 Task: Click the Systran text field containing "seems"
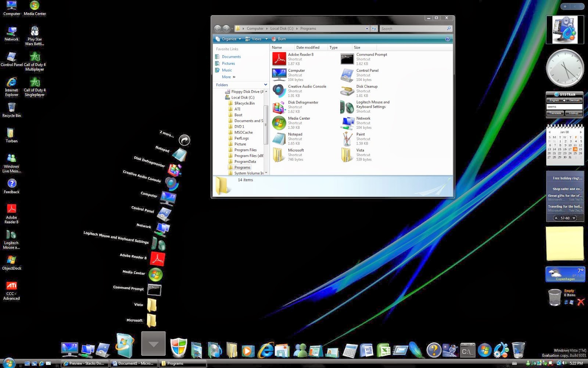[564, 107]
